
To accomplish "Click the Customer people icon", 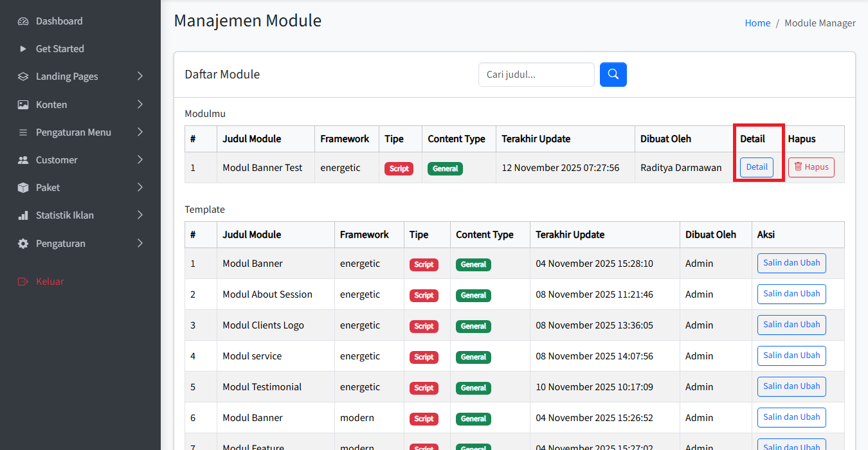I will 23,160.
